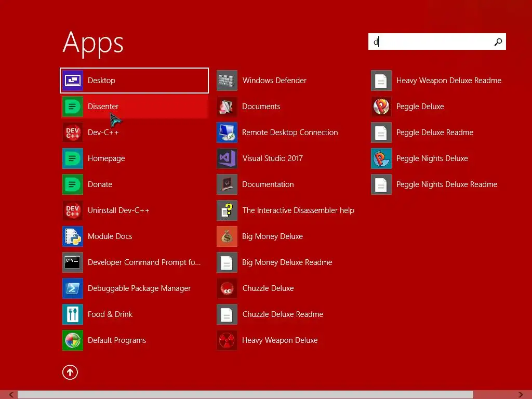
Task: Launch Peggle Nights Deluxe icon
Action: (381, 158)
